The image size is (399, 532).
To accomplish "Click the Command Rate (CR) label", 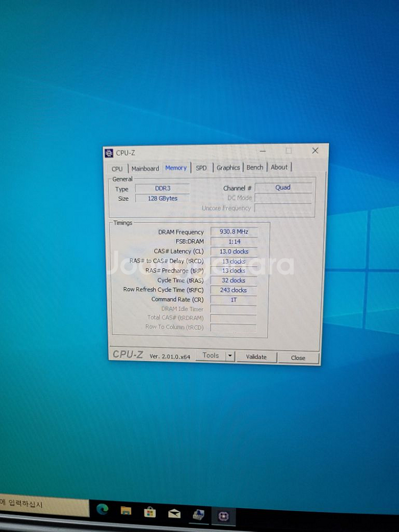I will point(178,299).
